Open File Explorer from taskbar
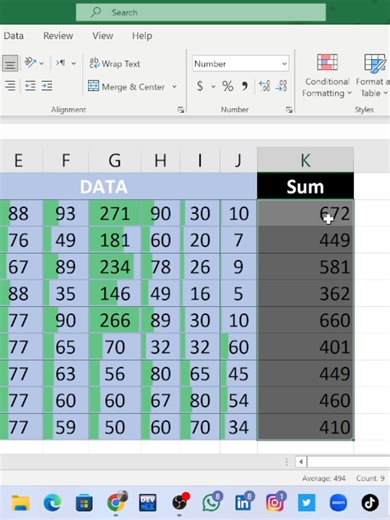The height and width of the screenshot is (520, 390). coord(21,503)
